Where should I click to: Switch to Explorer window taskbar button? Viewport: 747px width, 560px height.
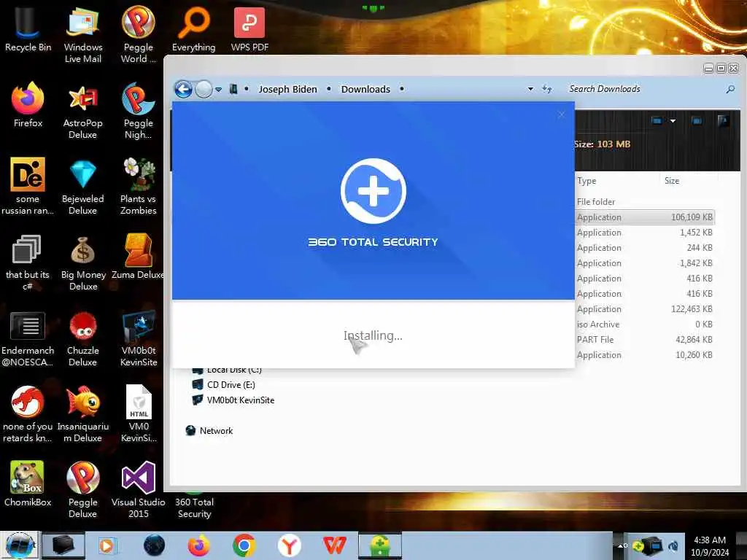pos(63,545)
